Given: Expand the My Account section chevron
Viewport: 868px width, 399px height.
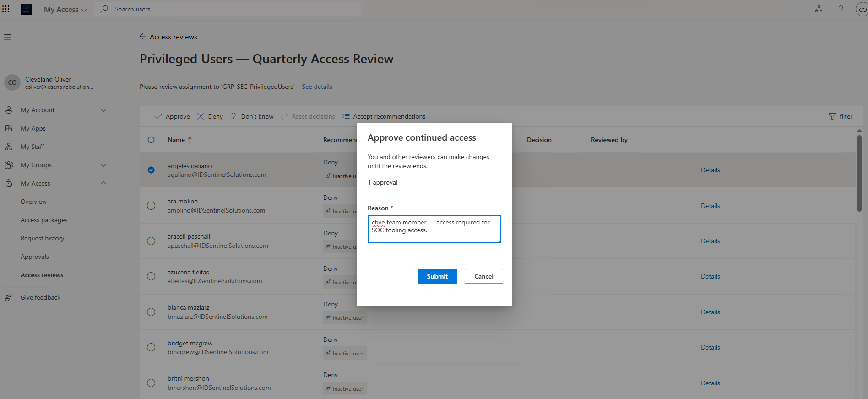Looking at the screenshot, I should coord(103,110).
